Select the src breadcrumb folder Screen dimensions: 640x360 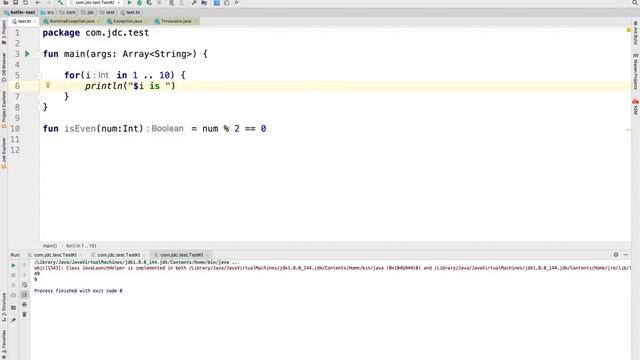[47, 12]
